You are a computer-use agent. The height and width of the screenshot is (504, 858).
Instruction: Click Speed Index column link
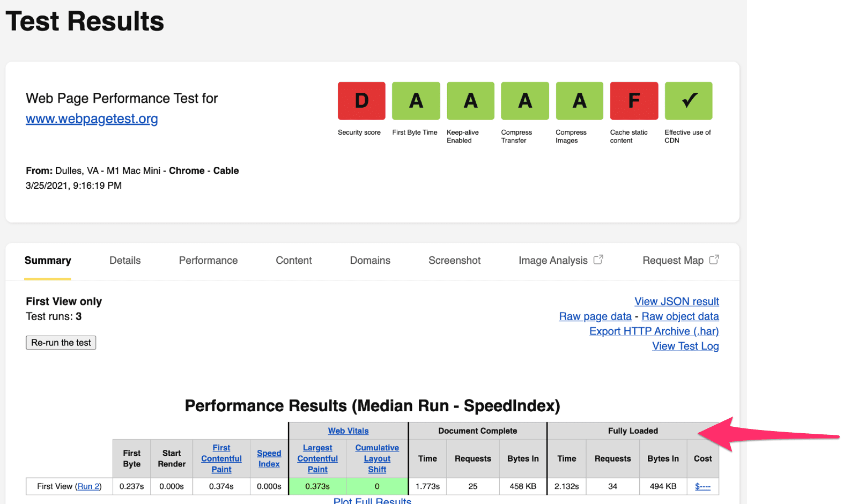[269, 458]
